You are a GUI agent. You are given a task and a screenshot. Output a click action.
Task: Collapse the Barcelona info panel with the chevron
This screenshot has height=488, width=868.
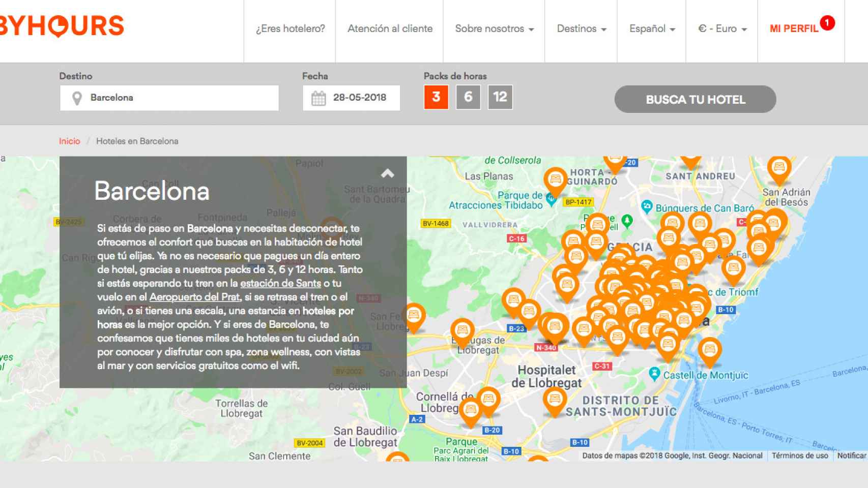(x=388, y=174)
